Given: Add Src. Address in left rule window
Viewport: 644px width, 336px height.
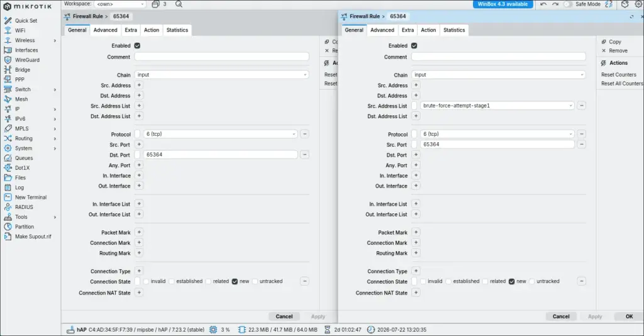Looking at the screenshot, I should point(139,85).
